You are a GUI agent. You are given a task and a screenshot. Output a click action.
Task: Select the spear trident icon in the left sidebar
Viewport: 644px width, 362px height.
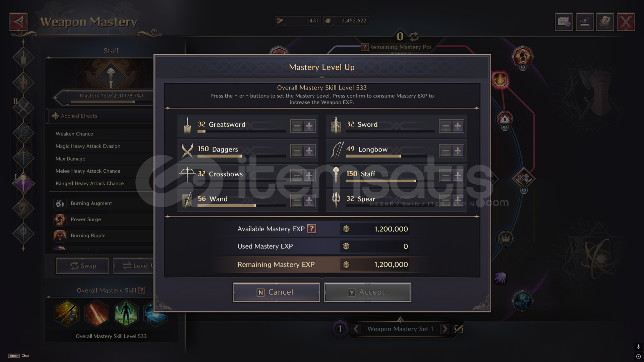coord(23,233)
